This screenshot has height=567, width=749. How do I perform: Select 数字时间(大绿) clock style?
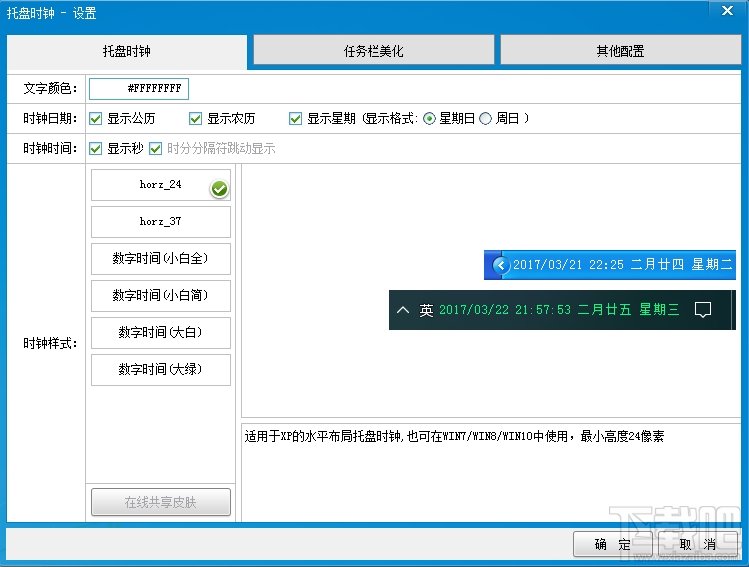[x=161, y=370]
